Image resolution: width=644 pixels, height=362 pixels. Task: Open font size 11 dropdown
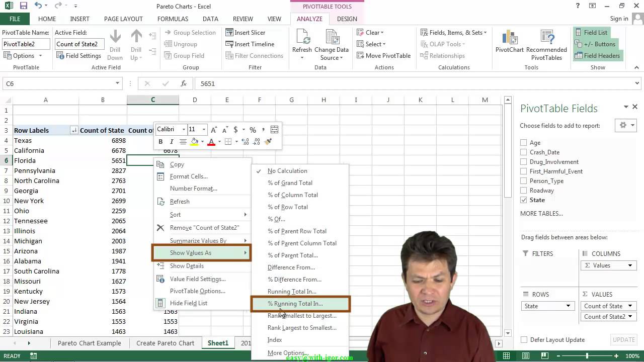click(204, 130)
